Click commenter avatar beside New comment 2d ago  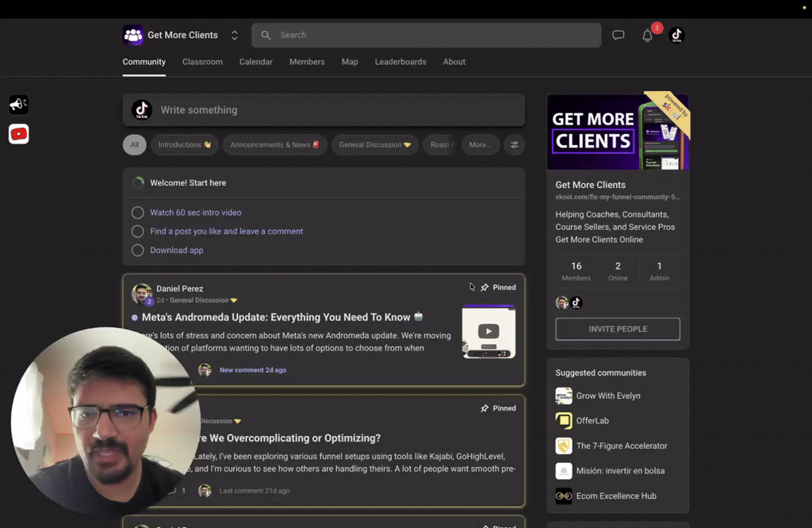coord(205,369)
